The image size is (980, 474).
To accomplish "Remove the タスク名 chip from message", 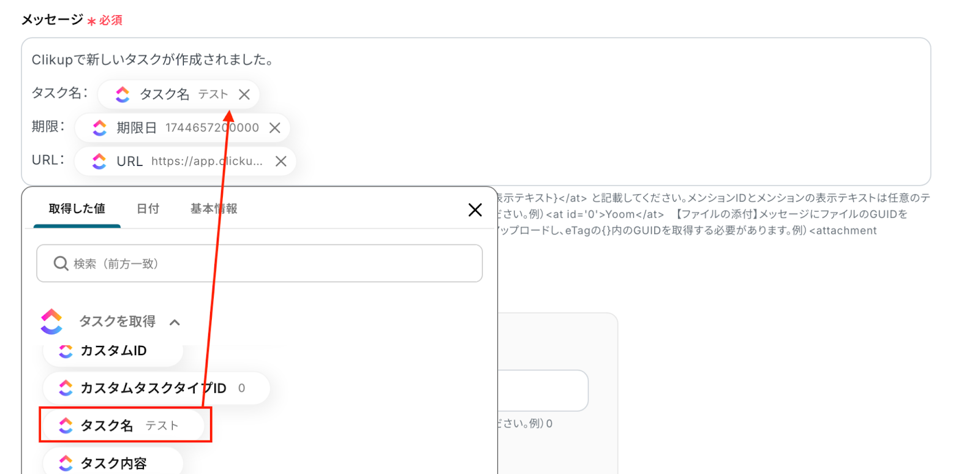I will (244, 94).
